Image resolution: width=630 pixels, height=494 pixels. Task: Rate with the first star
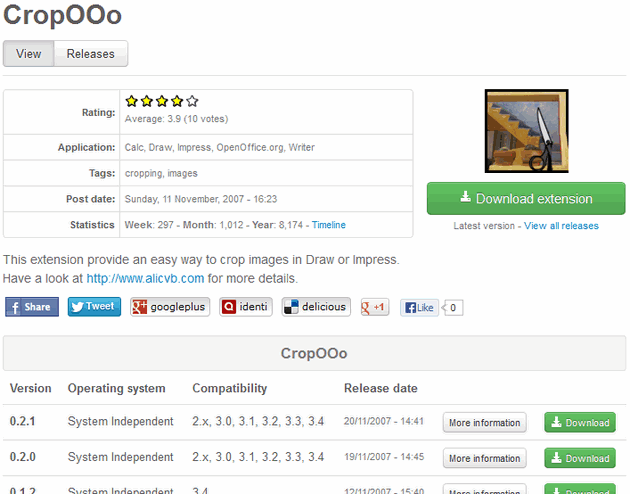(x=131, y=101)
